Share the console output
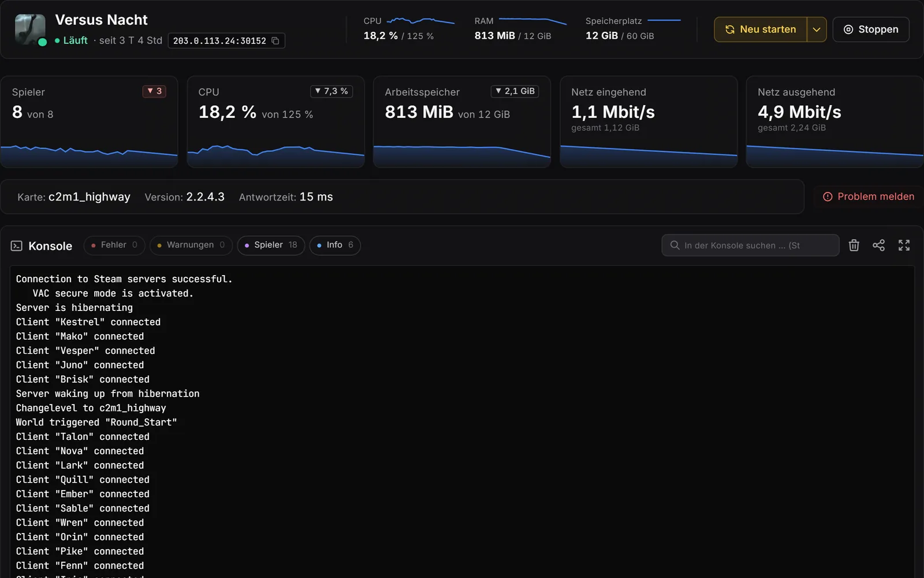924x578 pixels. click(x=878, y=245)
